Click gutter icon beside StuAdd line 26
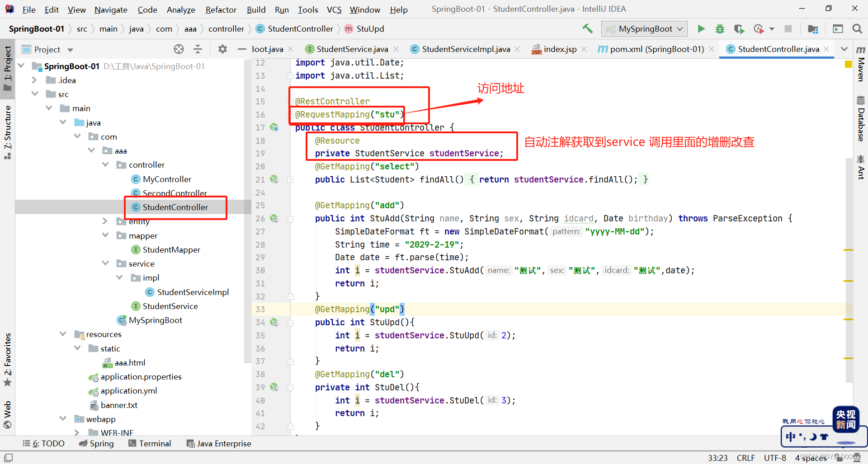 pos(274,219)
